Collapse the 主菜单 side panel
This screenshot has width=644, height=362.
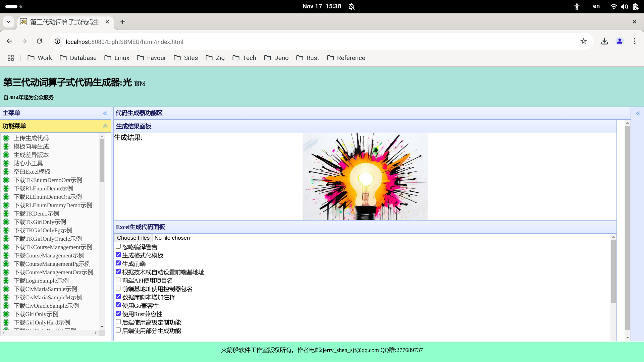pos(105,113)
